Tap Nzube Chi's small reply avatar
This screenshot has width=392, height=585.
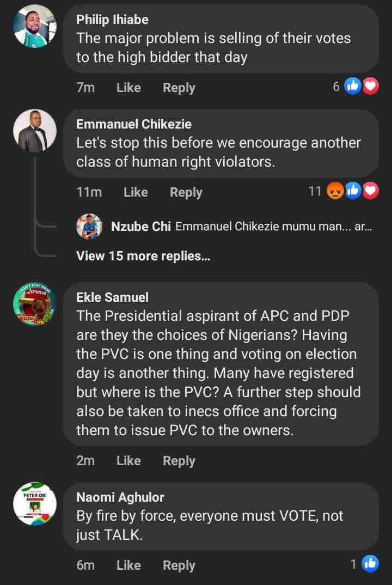pyautogui.click(x=89, y=227)
